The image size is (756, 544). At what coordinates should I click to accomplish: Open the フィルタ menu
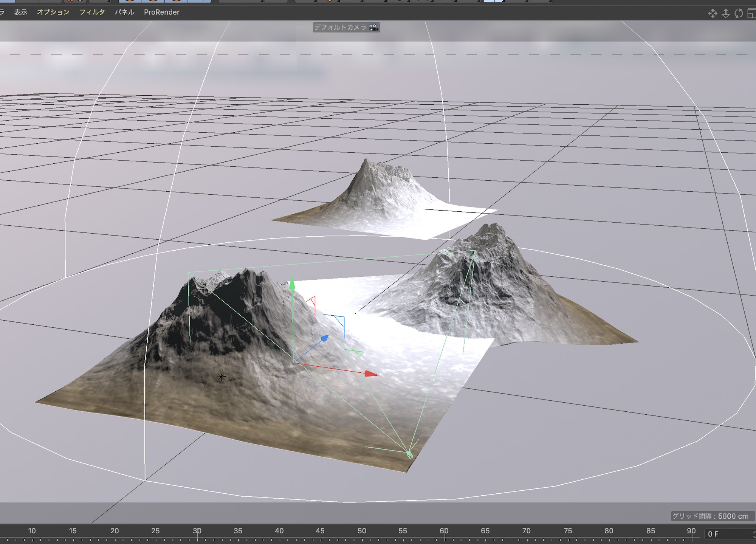pyautogui.click(x=92, y=12)
